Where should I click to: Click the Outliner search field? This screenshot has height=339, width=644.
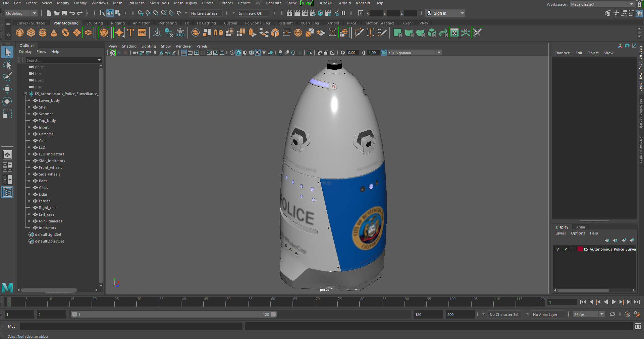[61, 60]
